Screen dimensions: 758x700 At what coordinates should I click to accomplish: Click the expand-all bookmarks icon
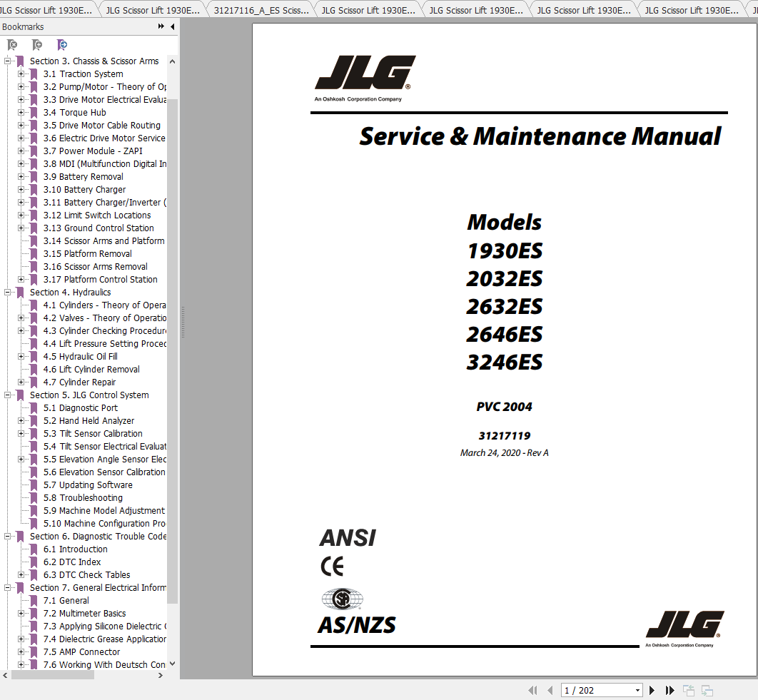tap(36, 45)
